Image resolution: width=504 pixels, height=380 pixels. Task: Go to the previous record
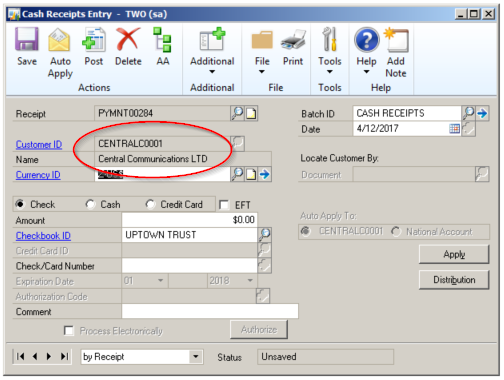click(35, 356)
